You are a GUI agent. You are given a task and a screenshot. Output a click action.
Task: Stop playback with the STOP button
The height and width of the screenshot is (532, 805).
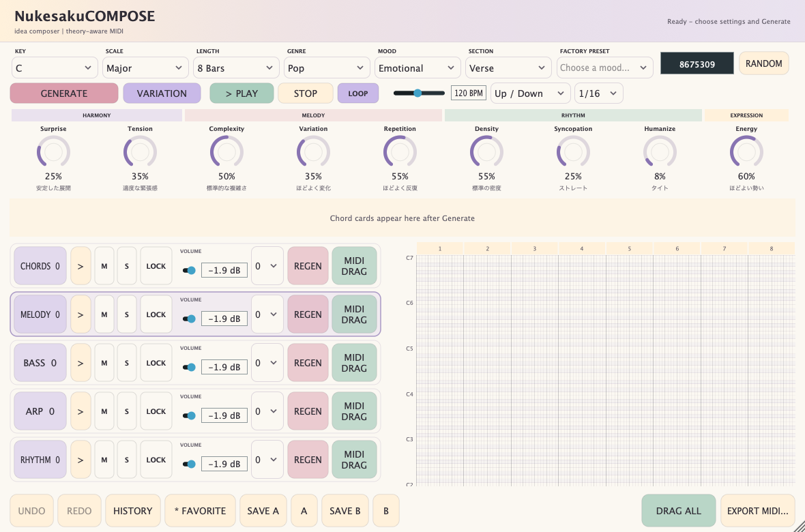[x=306, y=93]
